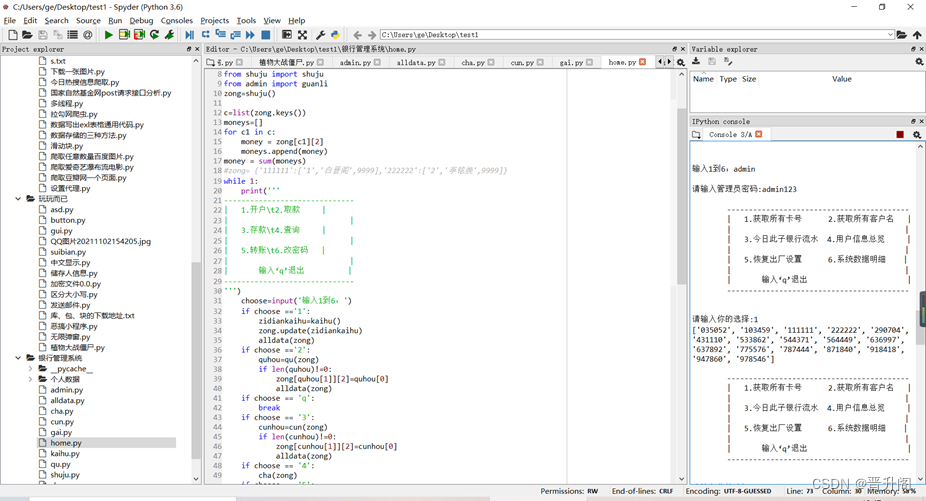Image resolution: width=926 pixels, height=501 pixels.
Task: Close the gai.py editor tab
Action: point(589,62)
